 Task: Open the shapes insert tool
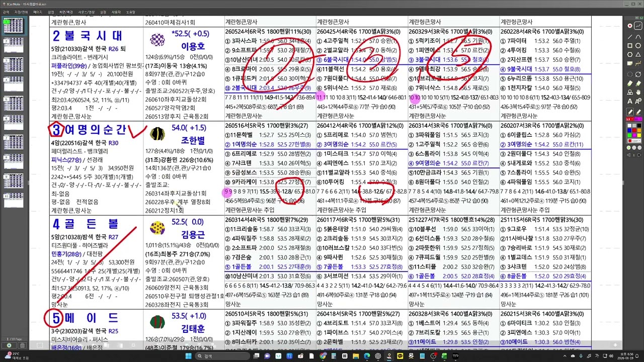click(630, 92)
